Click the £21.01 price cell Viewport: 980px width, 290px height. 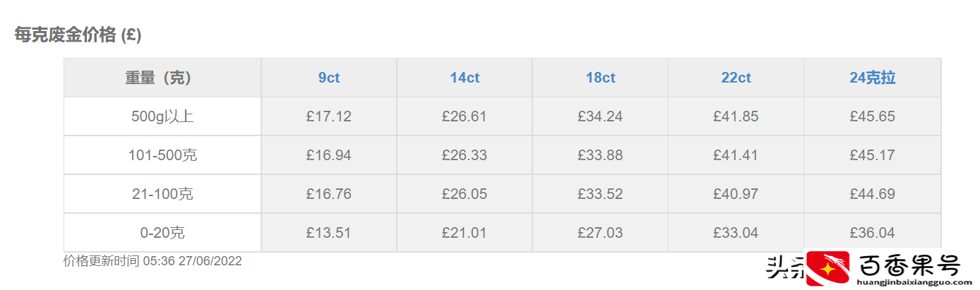pos(465,233)
